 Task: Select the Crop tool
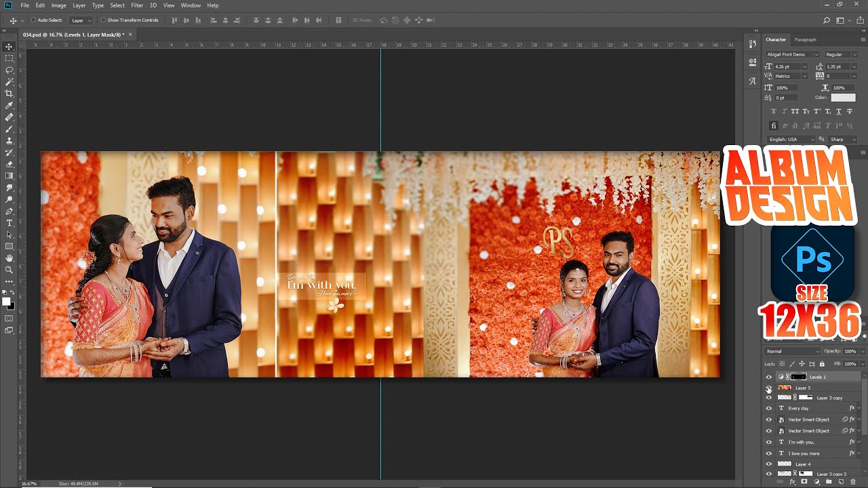point(9,94)
